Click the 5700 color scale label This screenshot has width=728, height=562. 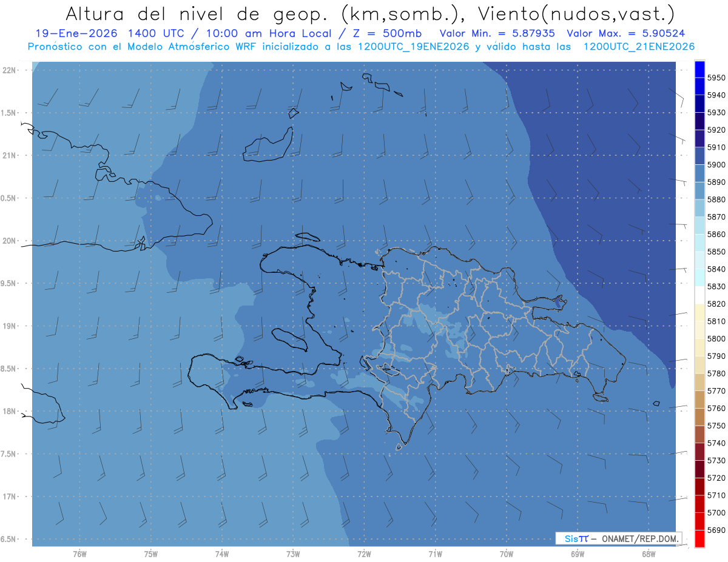(x=716, y=513)
